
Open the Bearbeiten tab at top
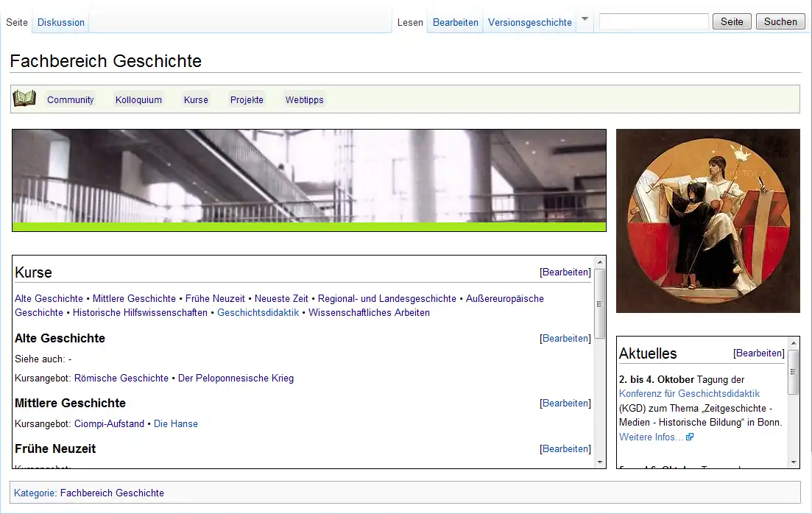click(x=455, y=22)
